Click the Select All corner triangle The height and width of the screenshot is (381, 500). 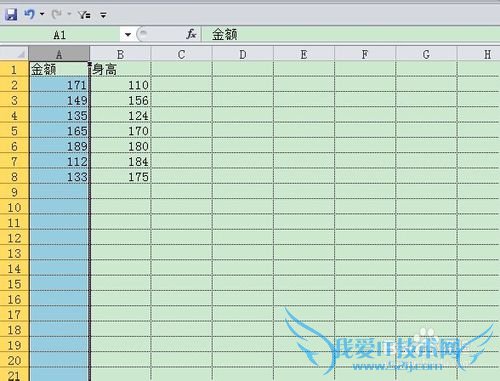(x=14, y=54)
